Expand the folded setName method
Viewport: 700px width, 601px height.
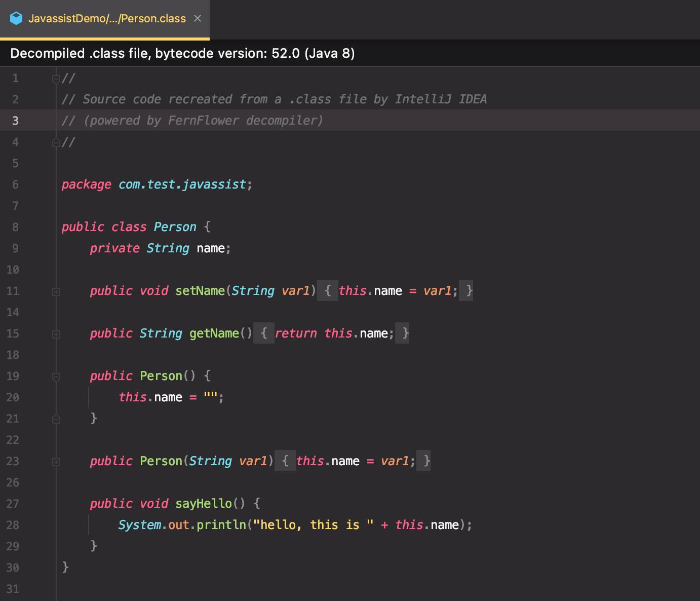click(56, 291)
